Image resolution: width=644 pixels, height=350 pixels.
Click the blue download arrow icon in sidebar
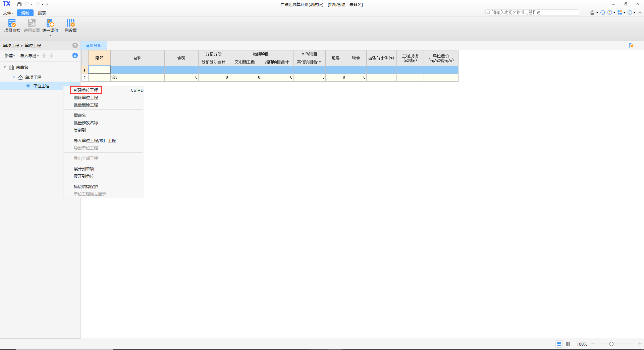tap(75, 55)
